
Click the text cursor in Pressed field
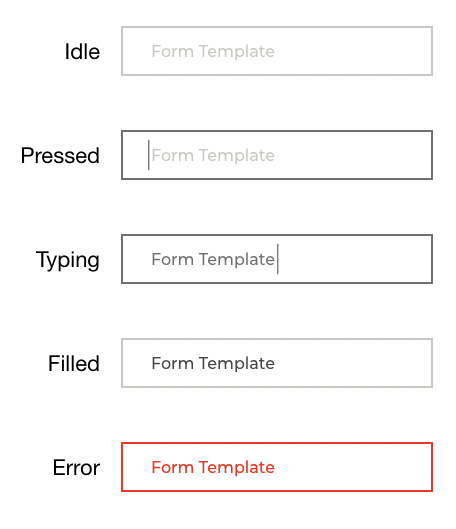(x=148, y=155)
